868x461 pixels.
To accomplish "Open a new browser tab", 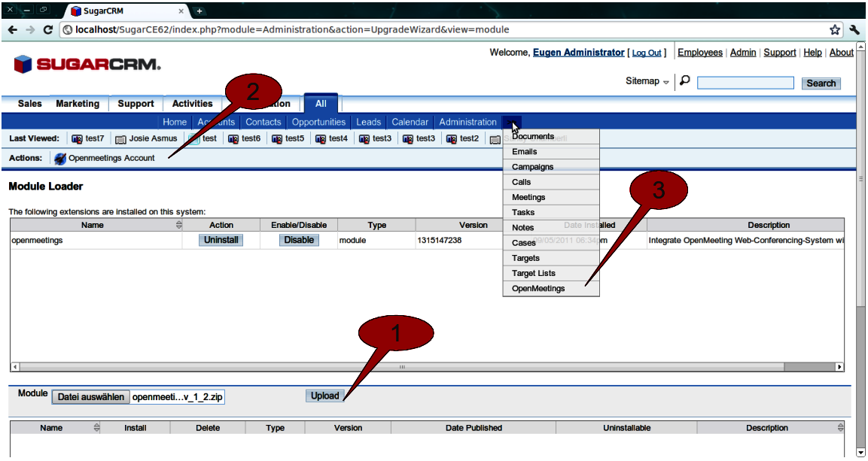I will tap(199, 11).
